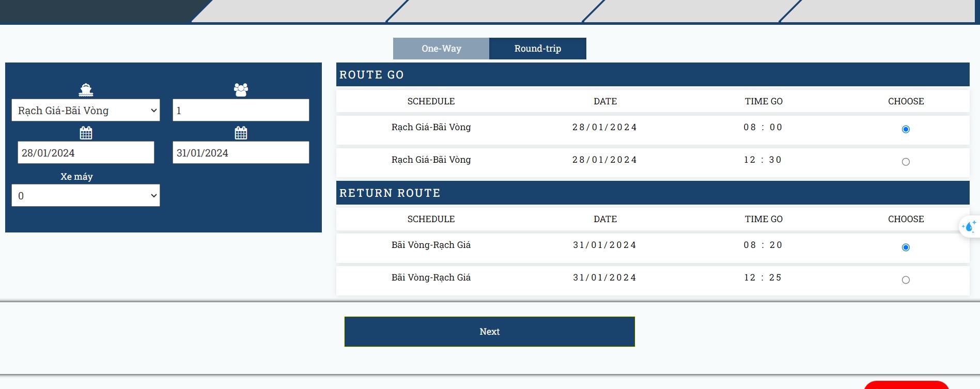Open the Rạch Giá-Bãi Vòng route dropdown
Image resolution: width=980 pixels, height=389 pixels.
(86, 110)
